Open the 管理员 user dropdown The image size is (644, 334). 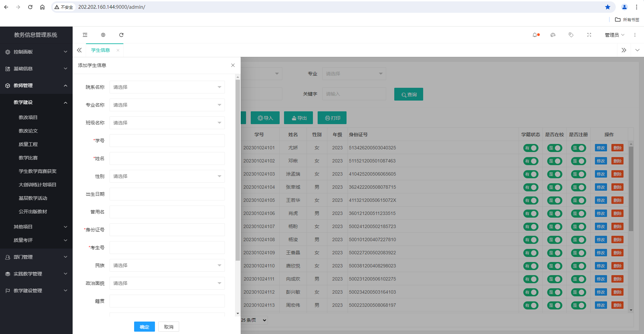(614, 35)
